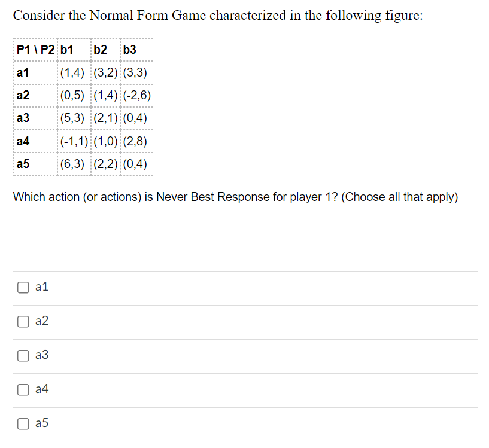
Task: Check the a1 answer checkbox
Action: [23, 287]
